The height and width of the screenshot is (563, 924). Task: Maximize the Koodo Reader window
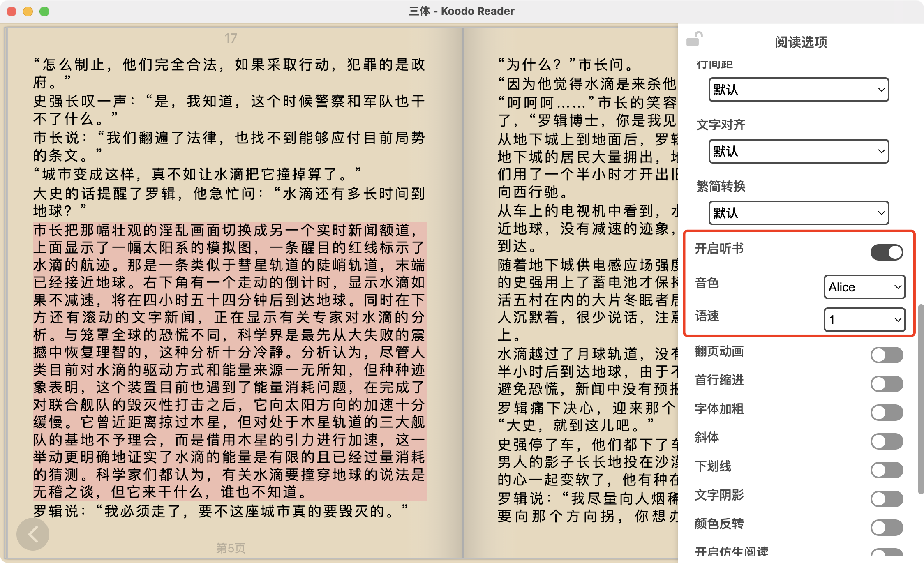coord(44,12)
